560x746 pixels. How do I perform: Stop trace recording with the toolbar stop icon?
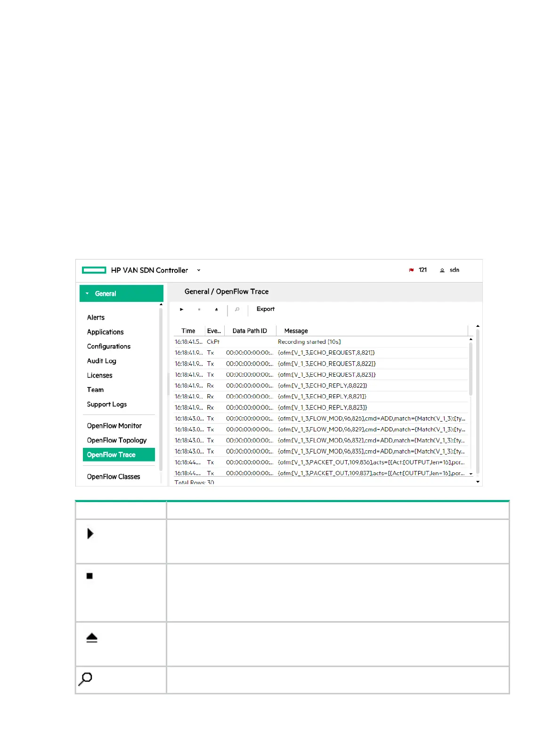point(199,309)
